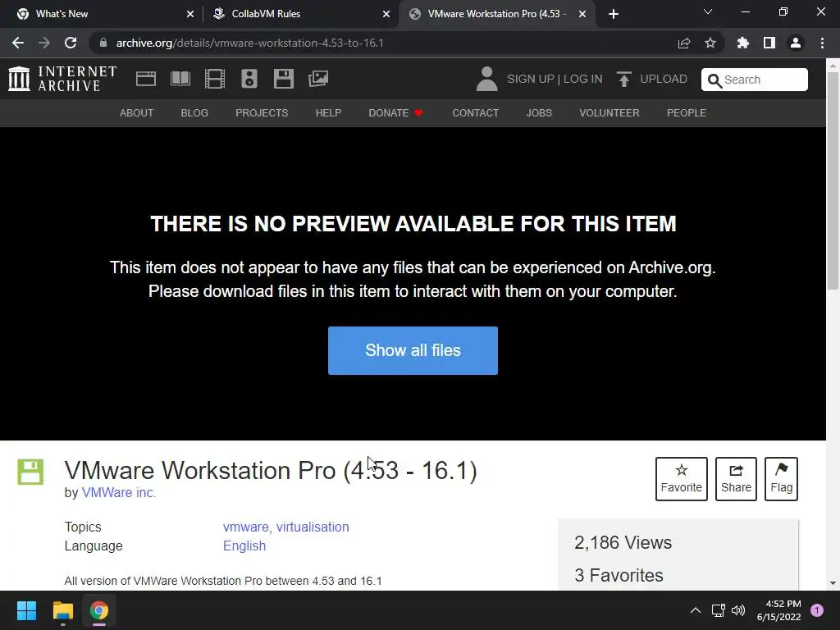Toggle the Chrome side panel icon
840x630 pixels.
769,43
